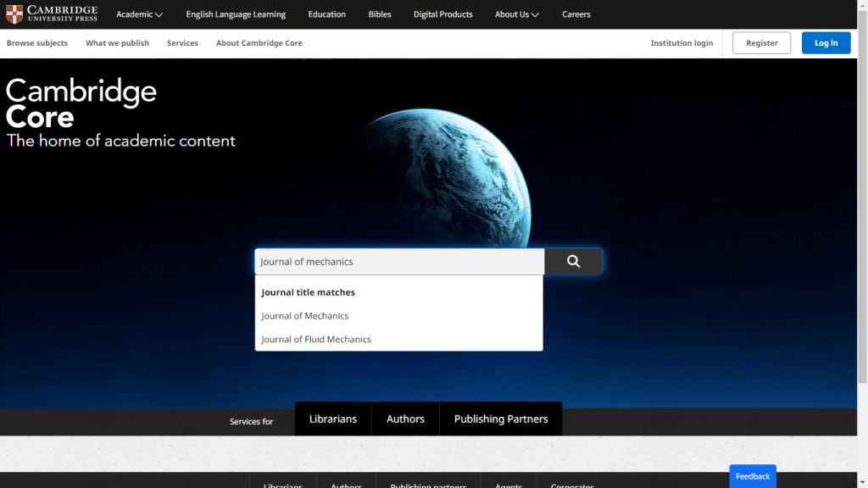Click the Institution login link
868x488 pixels.
pyautogui.click(x=682, y=42)
